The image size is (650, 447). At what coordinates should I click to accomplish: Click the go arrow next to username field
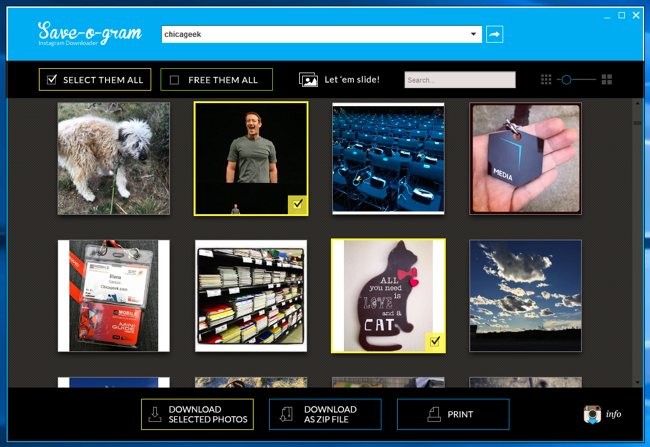pyautogui.click(x=494, y=34)
